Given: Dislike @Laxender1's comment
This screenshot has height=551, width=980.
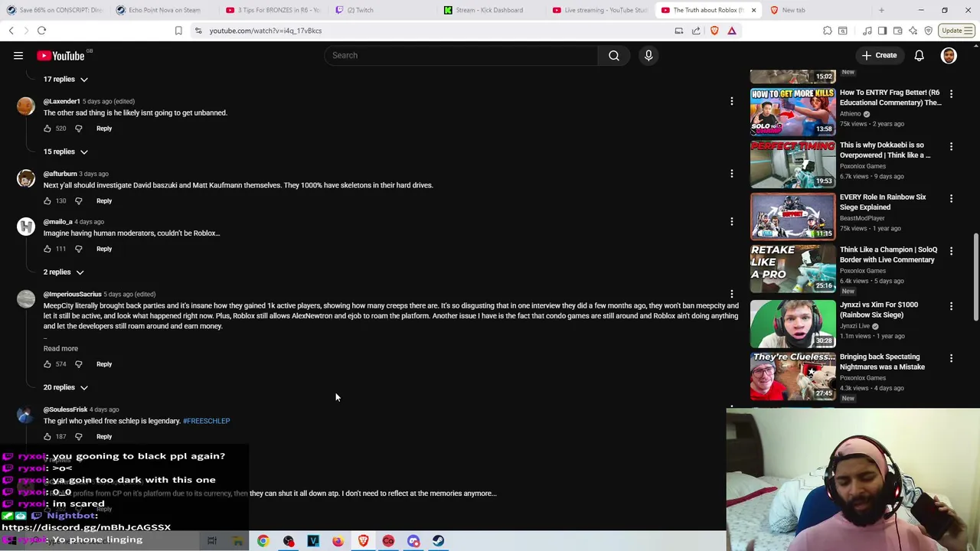Looking at the screenshot, I should click(78, 129).
